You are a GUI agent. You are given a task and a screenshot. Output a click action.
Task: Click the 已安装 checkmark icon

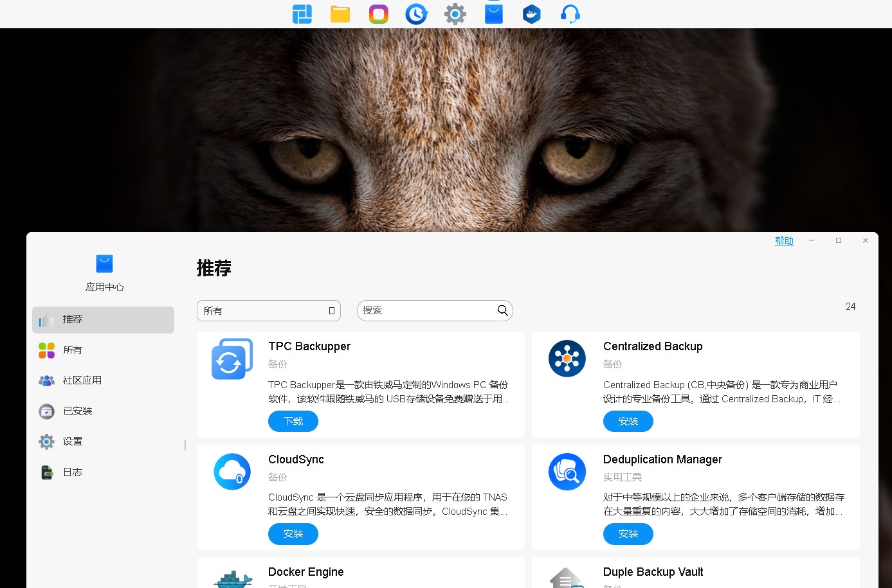46,411
